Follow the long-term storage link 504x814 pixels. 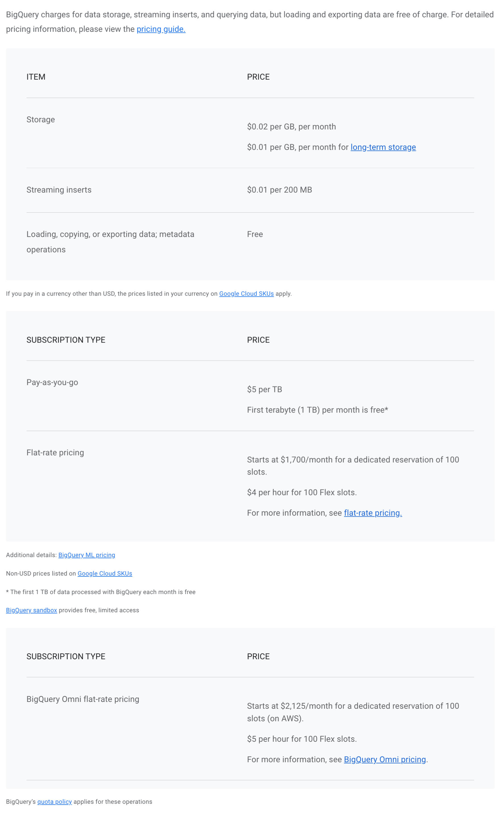point(383,147)
